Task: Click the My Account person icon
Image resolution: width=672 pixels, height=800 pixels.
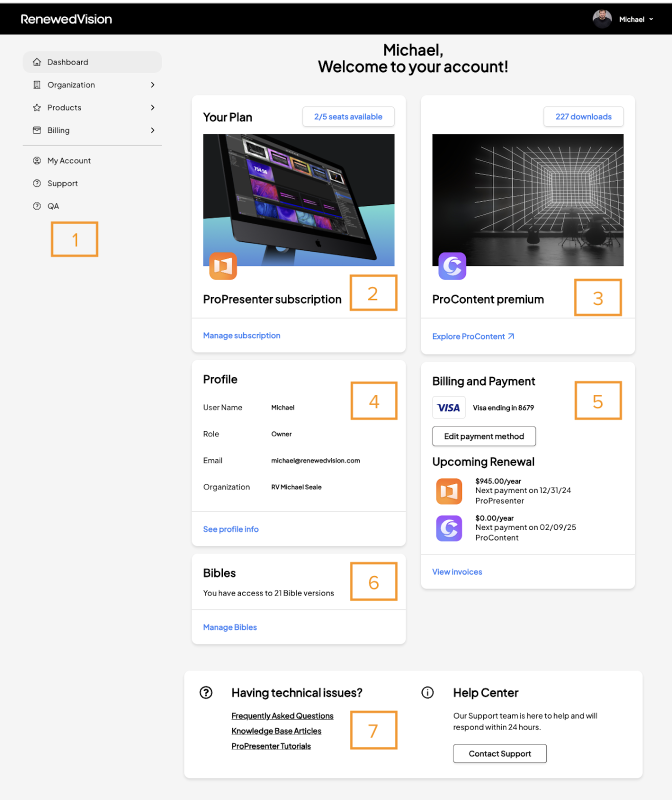Action: click(37, 160)
